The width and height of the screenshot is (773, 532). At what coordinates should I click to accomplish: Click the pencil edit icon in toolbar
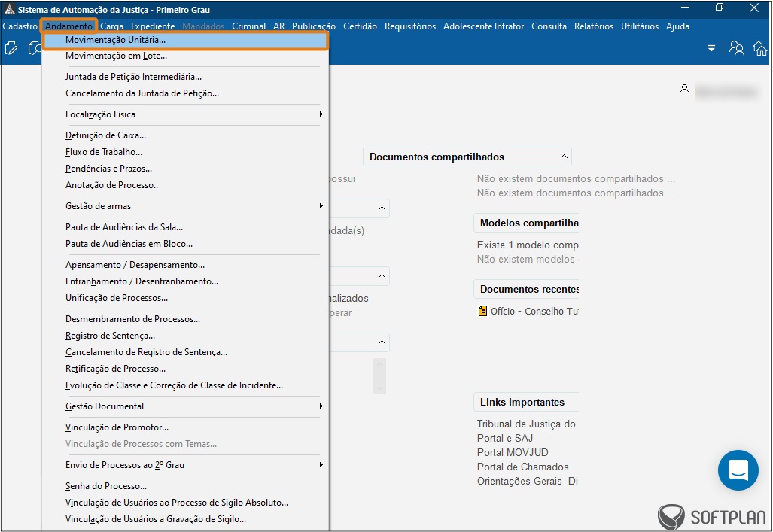pyautogui.click(x=11, y=49)
